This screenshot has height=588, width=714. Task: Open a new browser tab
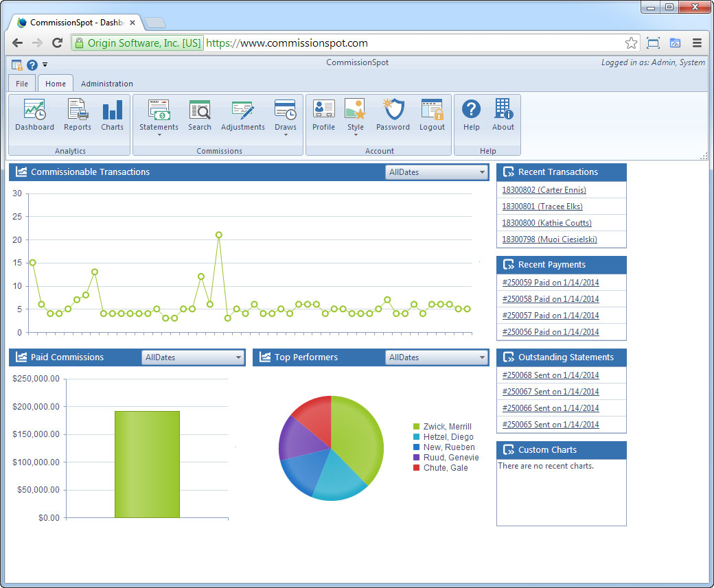tap(155, 23)
